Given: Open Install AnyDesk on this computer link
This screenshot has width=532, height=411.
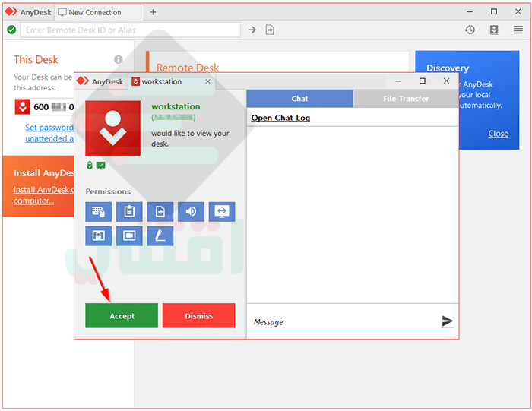Looking at the screenshot, I should click(43, 195).
